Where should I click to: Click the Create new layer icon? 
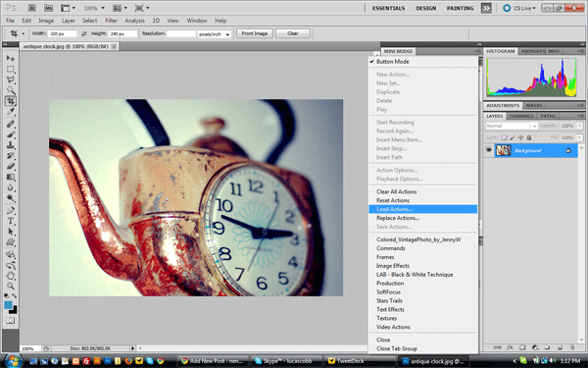560,347
